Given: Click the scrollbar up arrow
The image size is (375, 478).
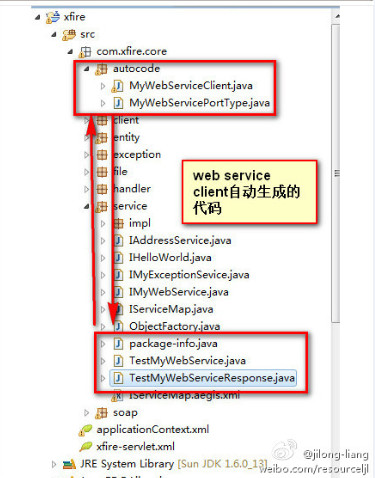Looking at the screenshot, I should pyautogui.click(x=337, y=16).
